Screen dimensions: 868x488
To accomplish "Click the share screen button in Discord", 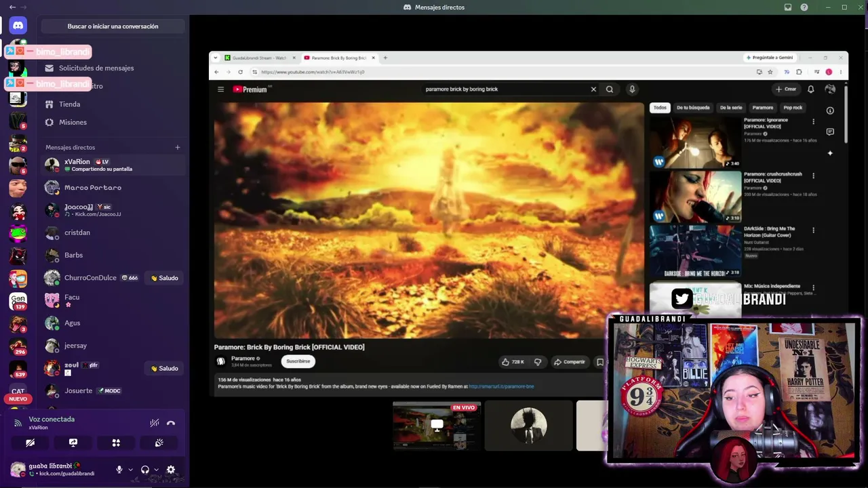I will 73,443.
